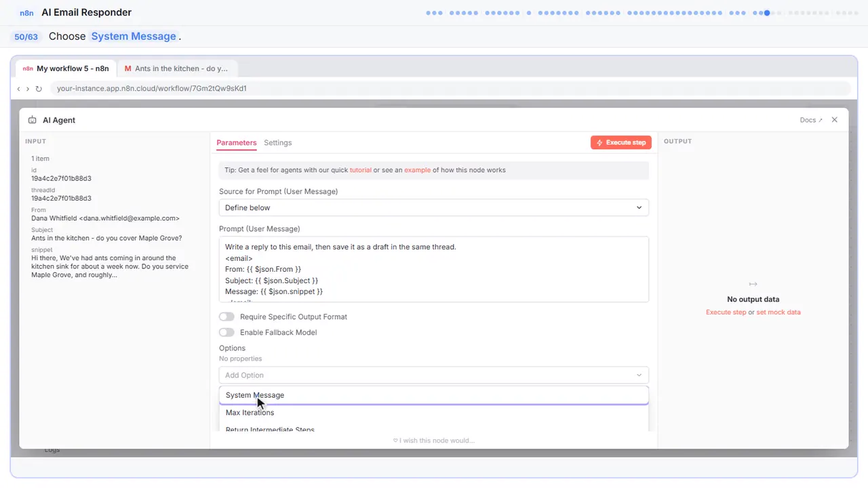
Task: Click the step counter 50/63 badge
Action: (26, 37)
